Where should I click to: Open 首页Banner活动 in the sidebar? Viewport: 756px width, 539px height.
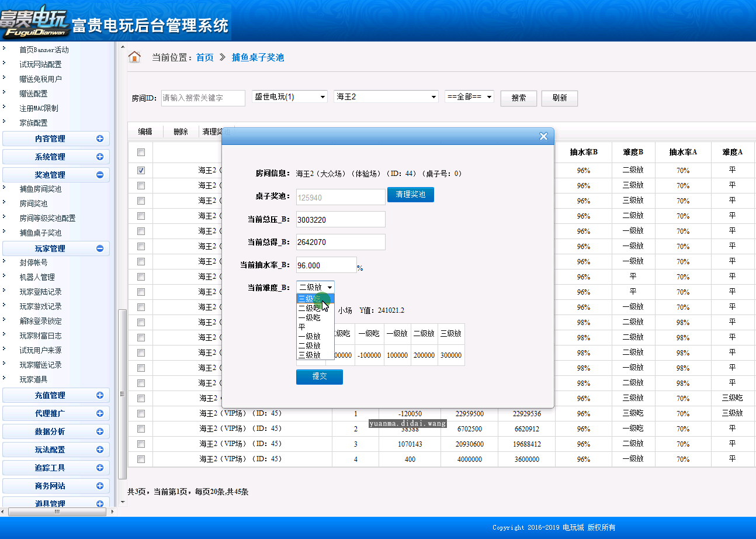(44, 50)
